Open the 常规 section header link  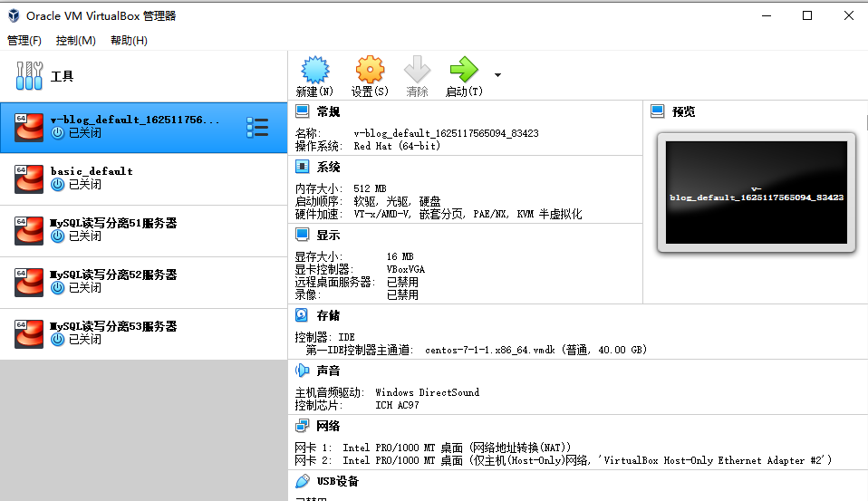click(x=328, y=111)
